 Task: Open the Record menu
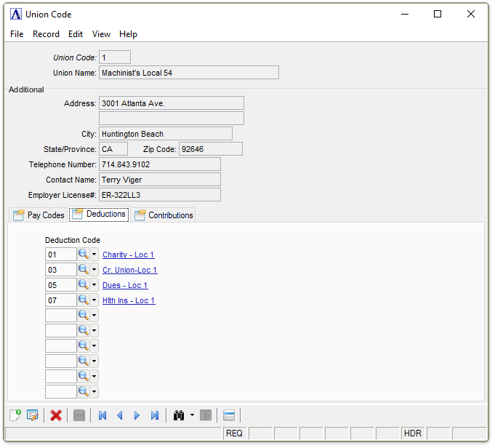46,34
